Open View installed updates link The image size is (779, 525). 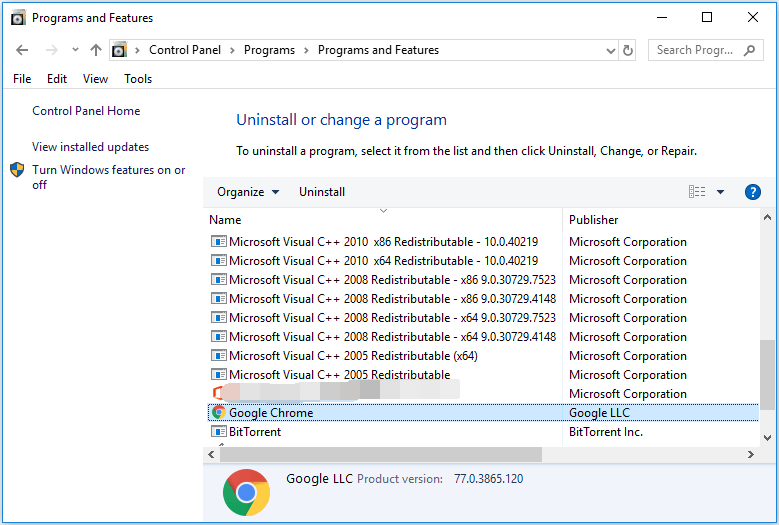click(x=90, y=147)
